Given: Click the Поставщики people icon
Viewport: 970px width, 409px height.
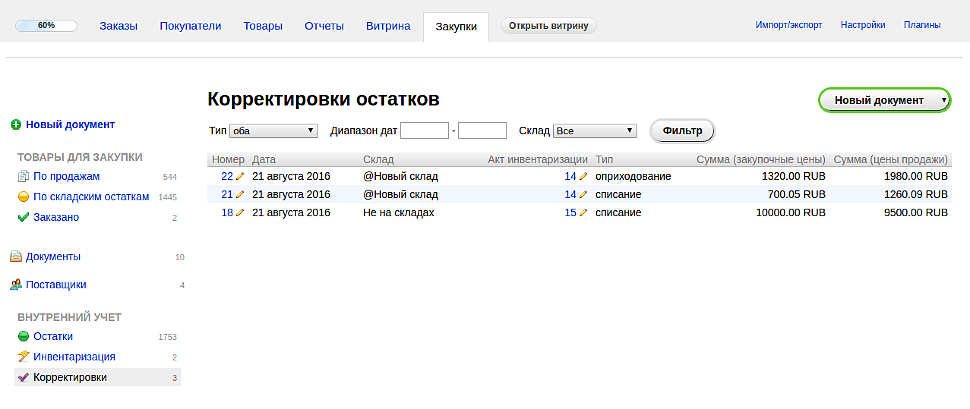Looking at the screenshot, I should pyautogui.click(x=17, y=285).
